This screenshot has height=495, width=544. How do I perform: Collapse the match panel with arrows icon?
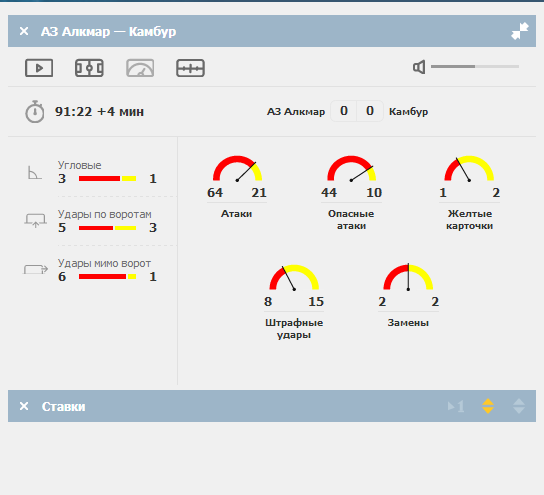tap(520, 31)
